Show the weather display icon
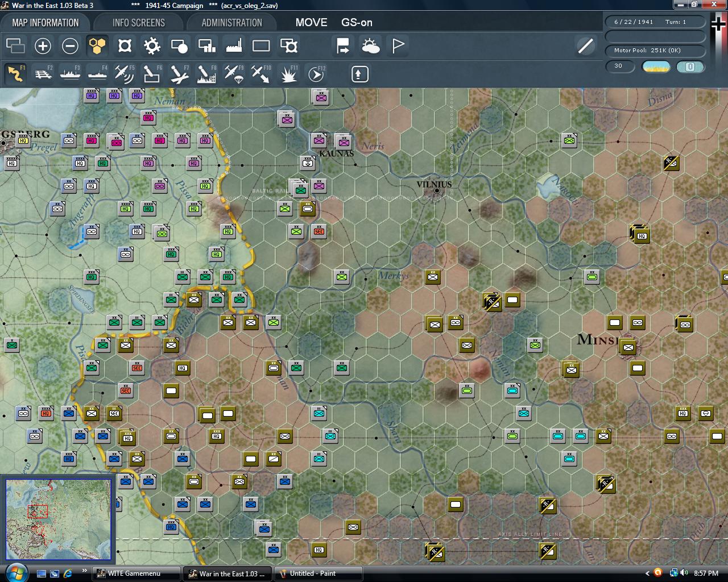728x582 pixels. [370, 45]
